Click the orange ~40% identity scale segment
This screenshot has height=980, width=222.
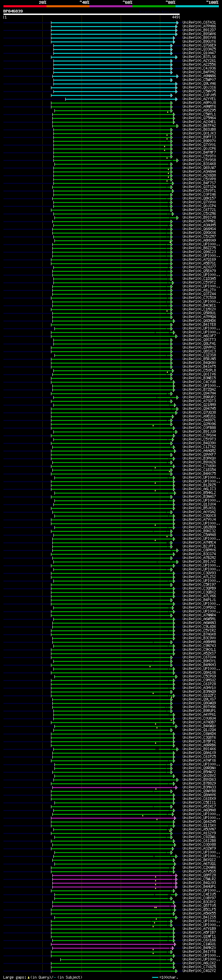[x=68, y=6]
